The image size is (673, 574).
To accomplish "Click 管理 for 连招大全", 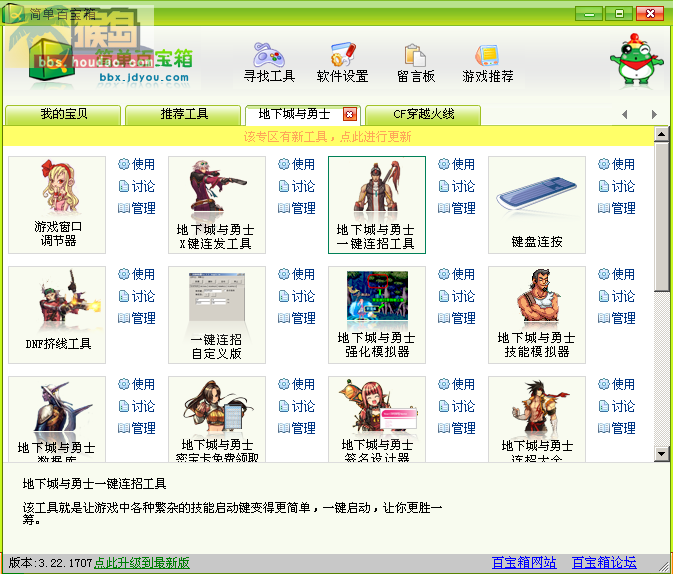I will point(617,428).
